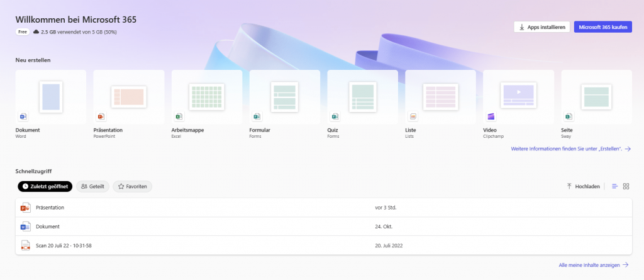
Task: Click the Lists icon on the Liste card
Action: pyautogui.click(x=413, y=117)
